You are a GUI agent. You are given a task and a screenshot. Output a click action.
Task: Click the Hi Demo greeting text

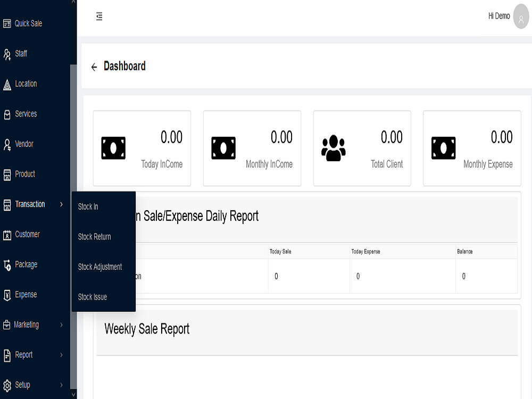[x=499, y=16]
